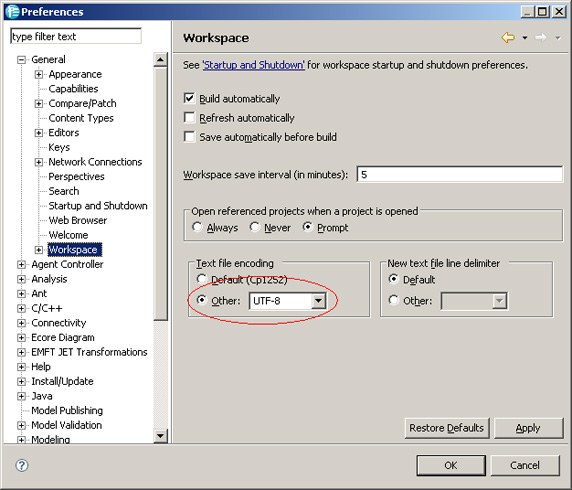This screenshot has width=572, height=490.
Task: Click the Restore Defaults button
Action: point(447,428)
